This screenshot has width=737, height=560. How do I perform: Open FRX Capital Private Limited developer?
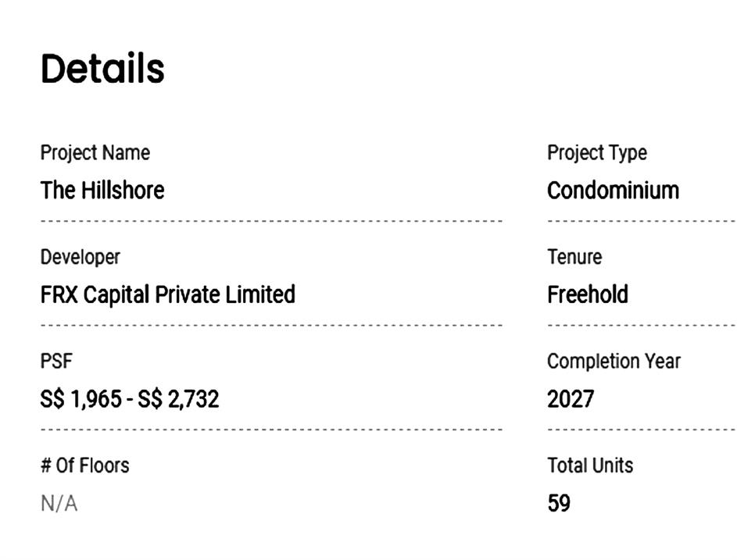pos(167,295)
